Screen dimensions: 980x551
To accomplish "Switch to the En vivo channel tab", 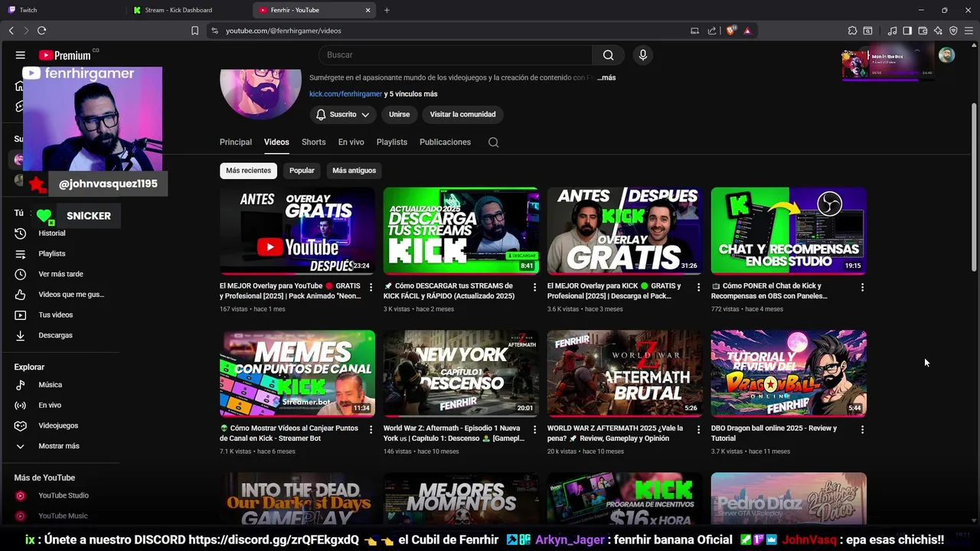I will [x=351, y=142].
